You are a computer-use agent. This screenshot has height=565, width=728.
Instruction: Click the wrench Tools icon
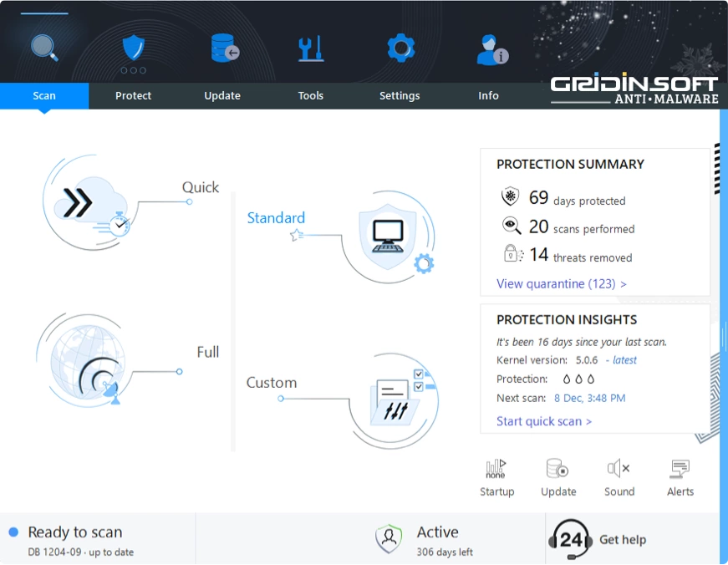[311, 48]
